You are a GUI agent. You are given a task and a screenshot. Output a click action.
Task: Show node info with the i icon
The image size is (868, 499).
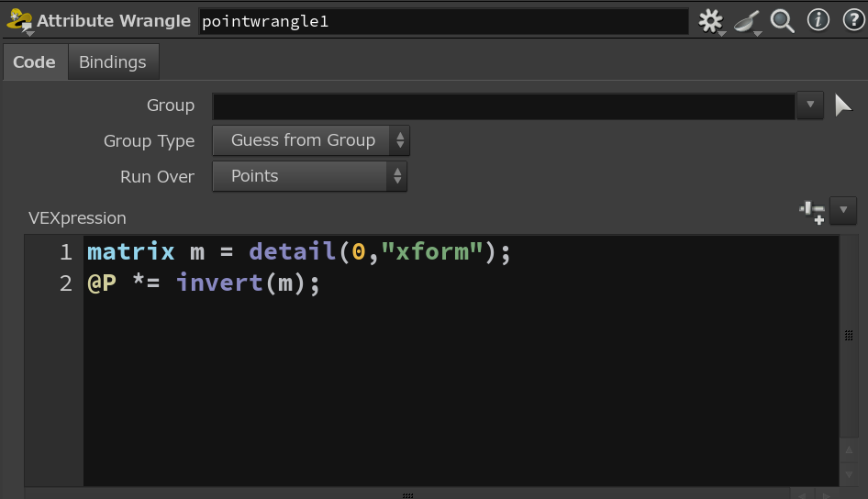818,20
